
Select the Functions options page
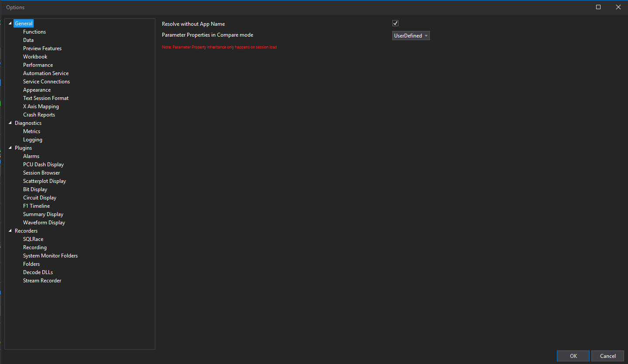[x=34, y=32]
